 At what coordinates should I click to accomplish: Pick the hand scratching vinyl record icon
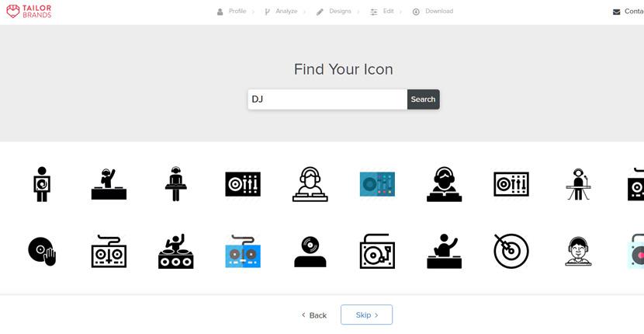[42, 251]
